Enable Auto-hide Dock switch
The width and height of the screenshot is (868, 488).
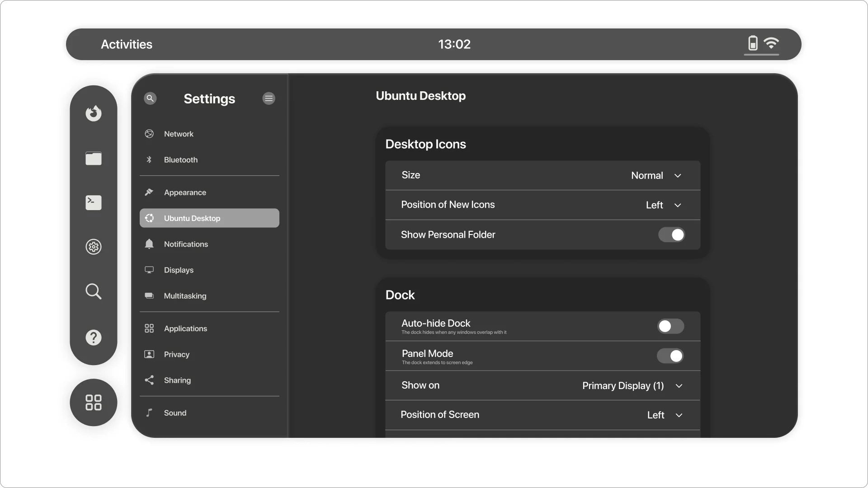coord(670,326)
